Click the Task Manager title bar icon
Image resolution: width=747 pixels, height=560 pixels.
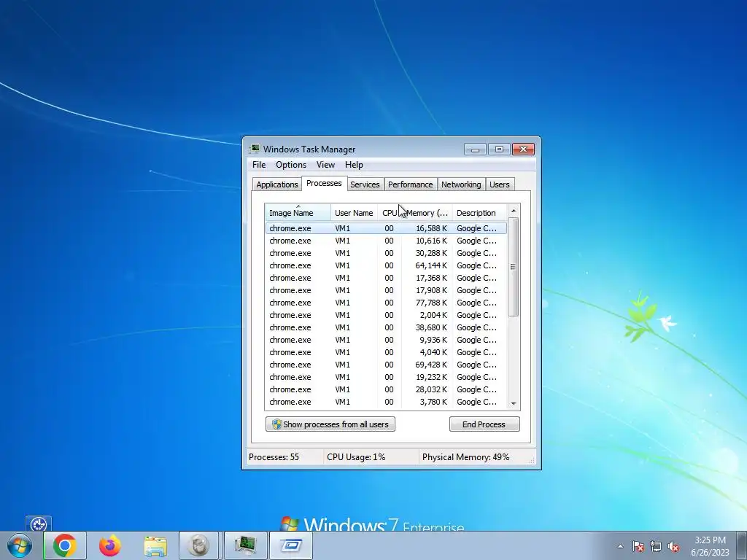pos(255,149)
